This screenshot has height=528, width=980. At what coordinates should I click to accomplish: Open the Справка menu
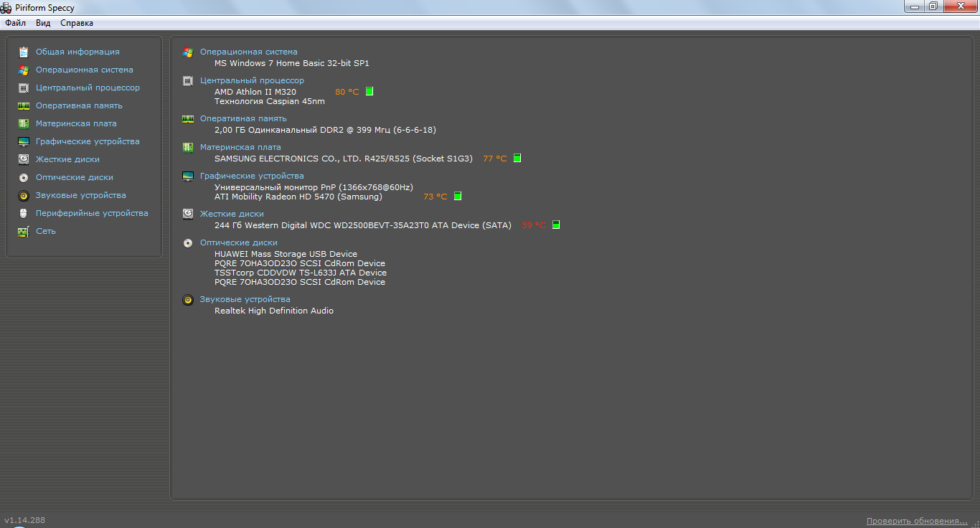[x=77, y=23]
